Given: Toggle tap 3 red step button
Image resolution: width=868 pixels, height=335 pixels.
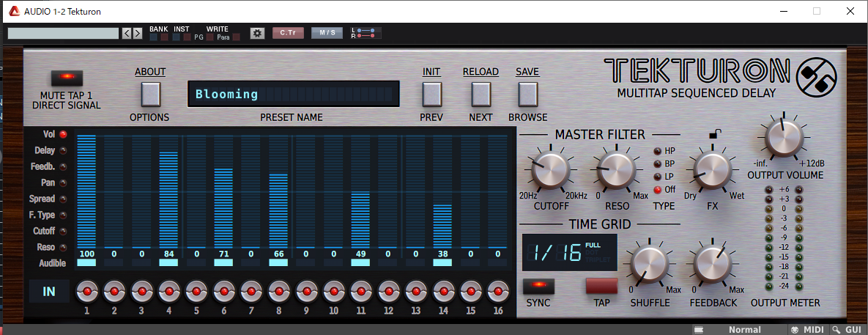Looking at the screenshot, I should click(x=141, y=291).
